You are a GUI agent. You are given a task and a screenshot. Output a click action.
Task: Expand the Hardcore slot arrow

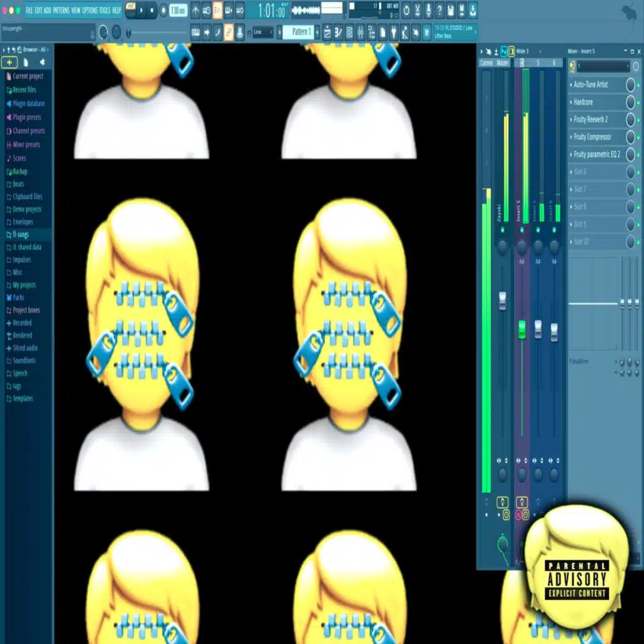pos(571,102)
